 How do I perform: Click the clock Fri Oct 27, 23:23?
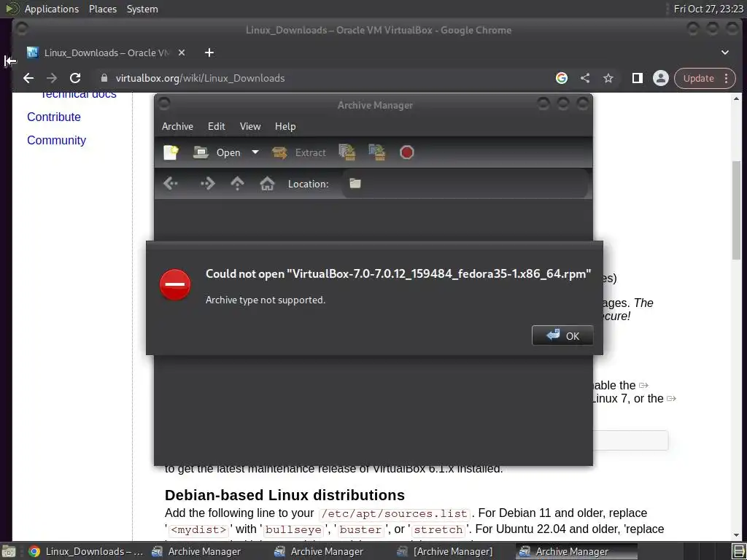click(708, 9)
